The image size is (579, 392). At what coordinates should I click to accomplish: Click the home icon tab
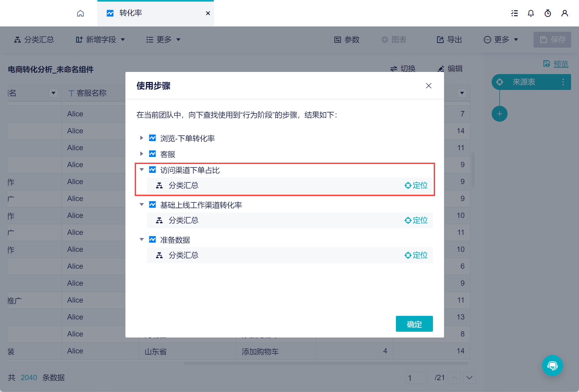click(x=80, y=13)
